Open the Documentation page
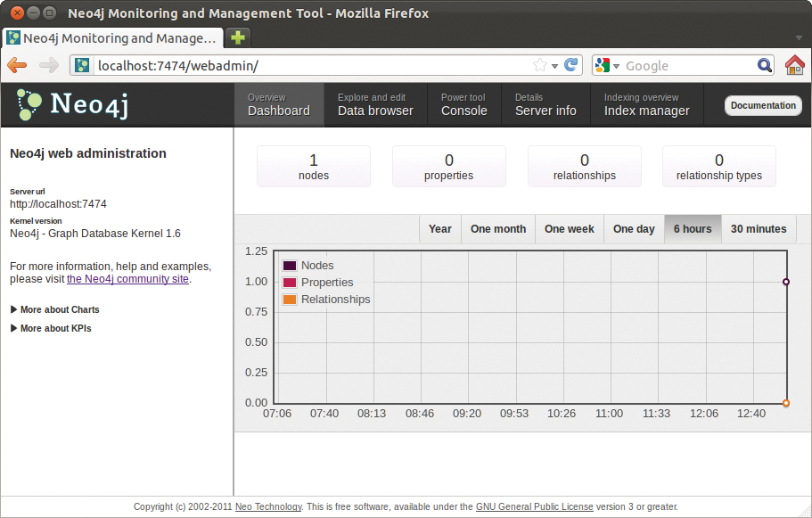812x518 pixels. [762, 105]
